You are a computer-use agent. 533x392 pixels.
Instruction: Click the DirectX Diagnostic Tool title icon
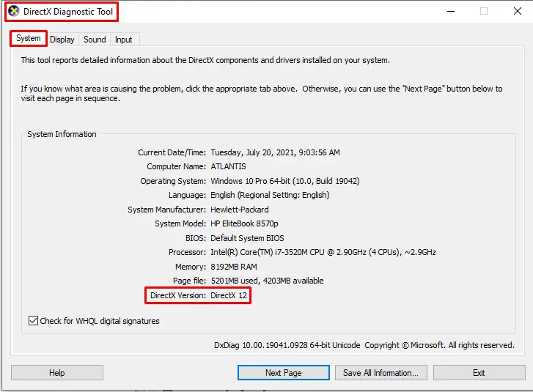[x=14, y=11]
